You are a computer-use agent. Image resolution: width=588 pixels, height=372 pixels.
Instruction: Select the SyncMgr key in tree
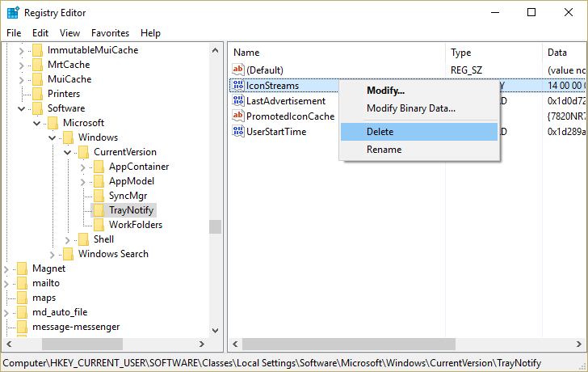coord(128,196)
